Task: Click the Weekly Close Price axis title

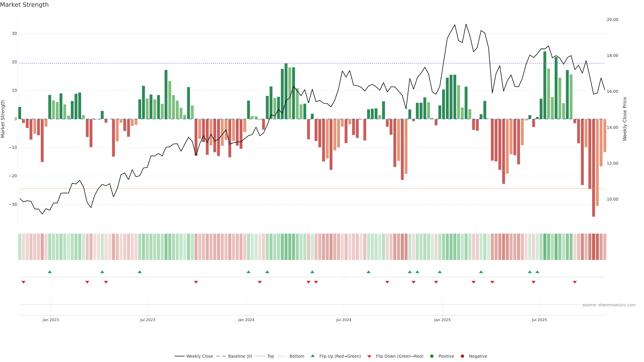Action: click(x=625, y=119)
